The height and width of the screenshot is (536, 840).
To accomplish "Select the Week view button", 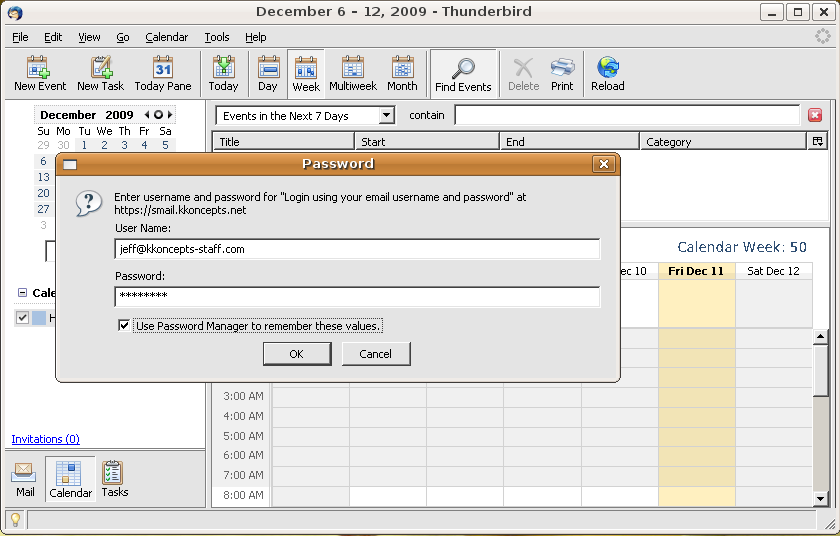I will (306, 74).
